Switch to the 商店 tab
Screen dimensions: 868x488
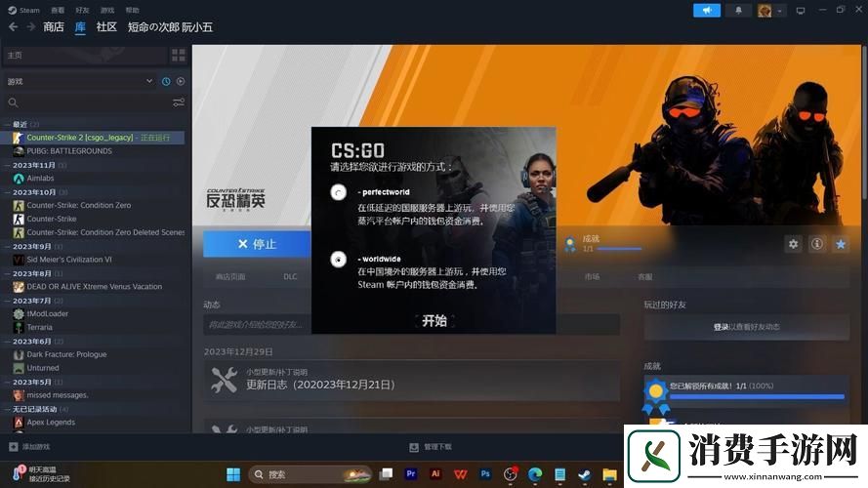[54, 26]
